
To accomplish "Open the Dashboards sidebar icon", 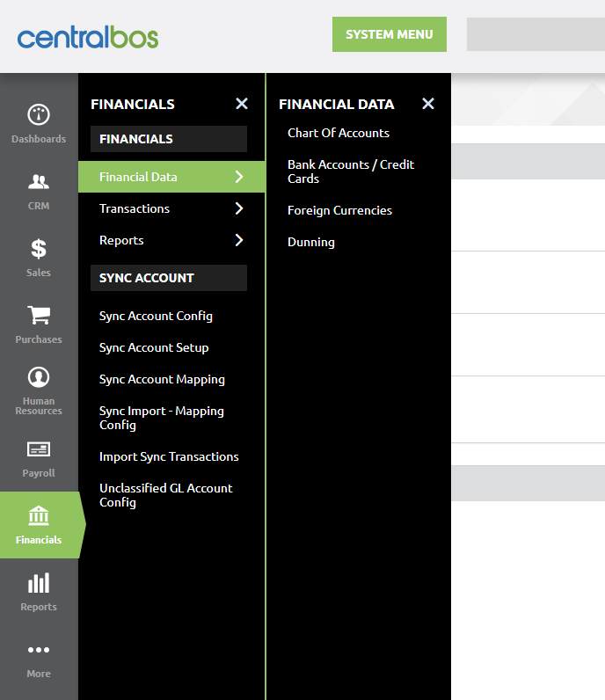I will click(39, 115).
